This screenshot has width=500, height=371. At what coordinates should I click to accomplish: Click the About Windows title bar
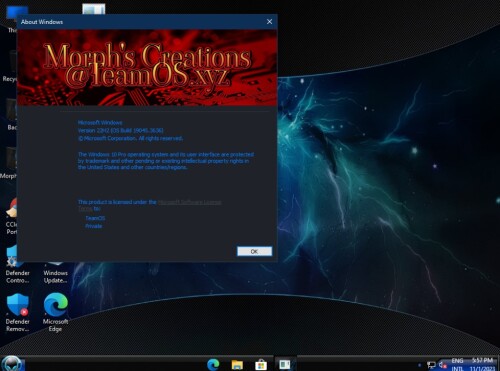click(x=140, y=22)
